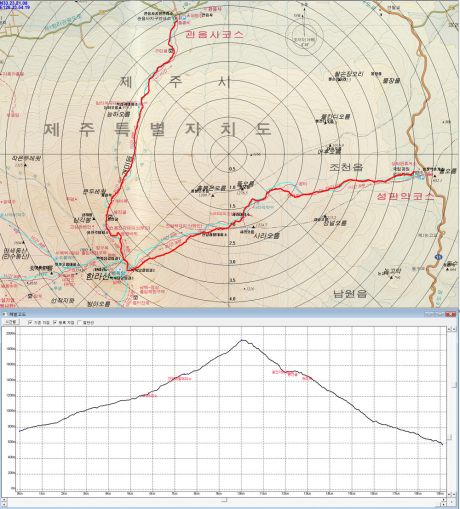This screenshot has width=460, height=509.
Task: Click the end point of the elevation profile line
Action: coord(442,444)
